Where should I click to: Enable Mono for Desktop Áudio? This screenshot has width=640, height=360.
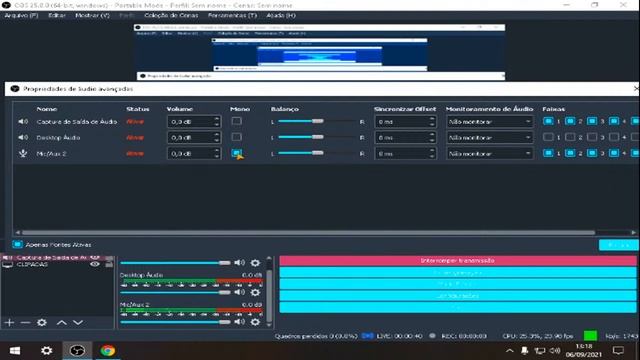[236, 137]
